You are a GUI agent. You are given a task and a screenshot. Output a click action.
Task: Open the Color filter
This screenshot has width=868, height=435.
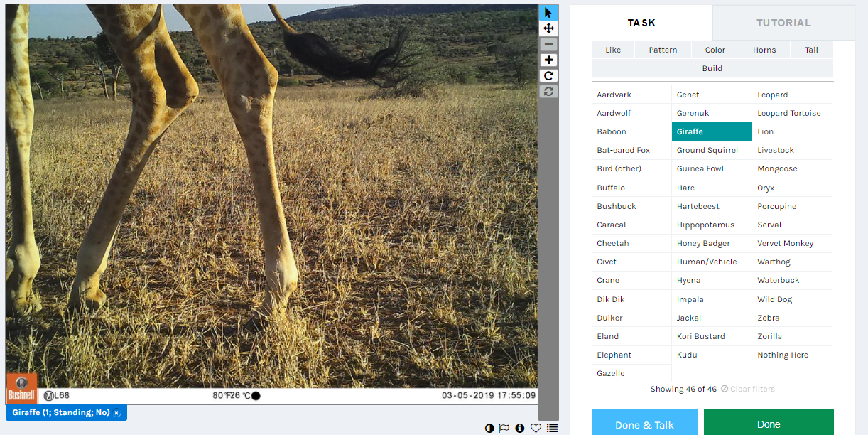pos(715,50)
